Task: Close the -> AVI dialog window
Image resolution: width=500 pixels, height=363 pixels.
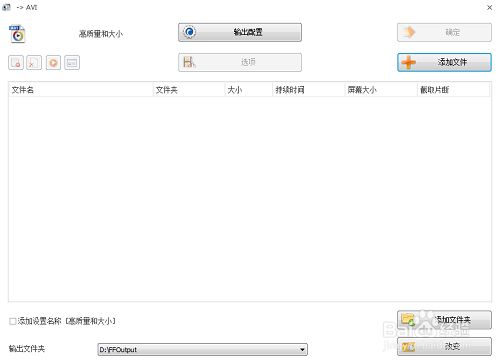Action: tap(489, 7)
